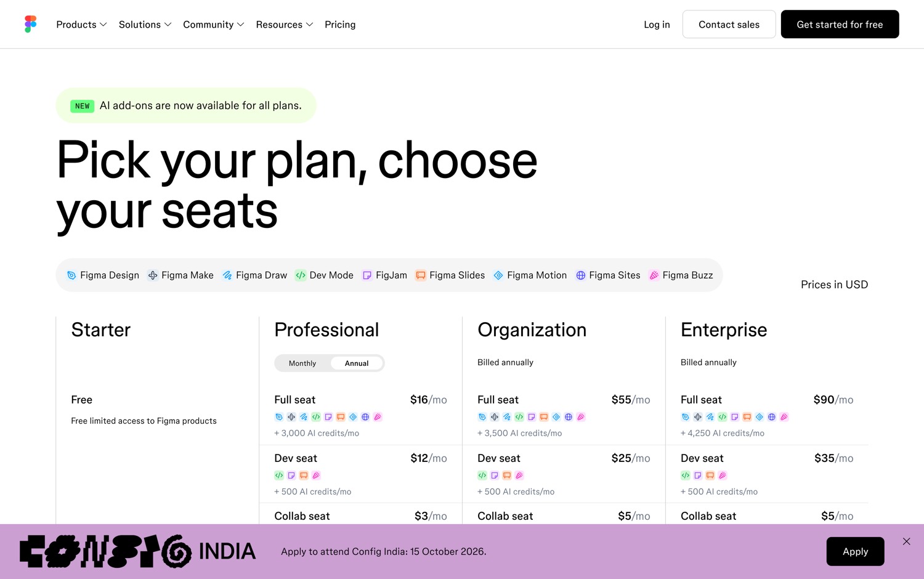Click the Log in link
This screenshot has height=579, width=924.
tap(657, 25)
